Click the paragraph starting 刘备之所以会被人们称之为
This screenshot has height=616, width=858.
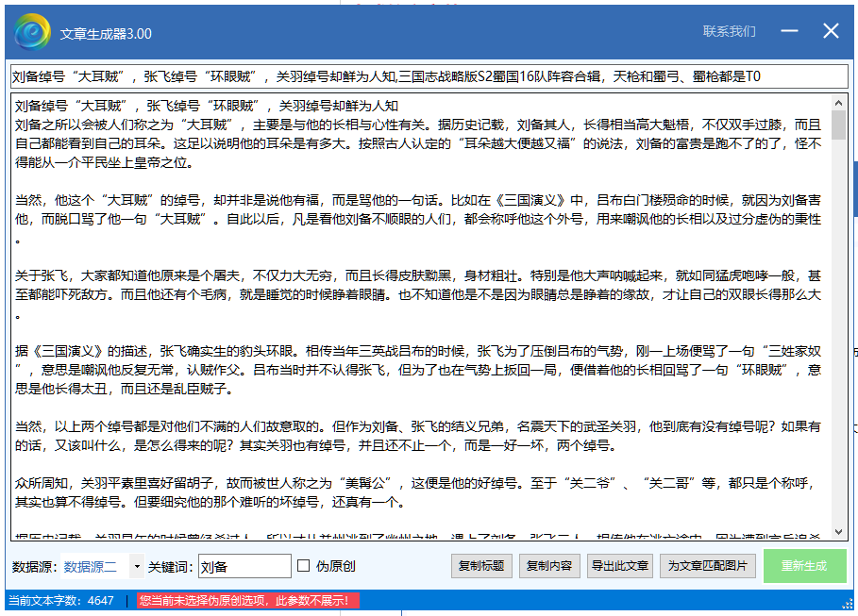pyautogui.click(x=418, y=143)
